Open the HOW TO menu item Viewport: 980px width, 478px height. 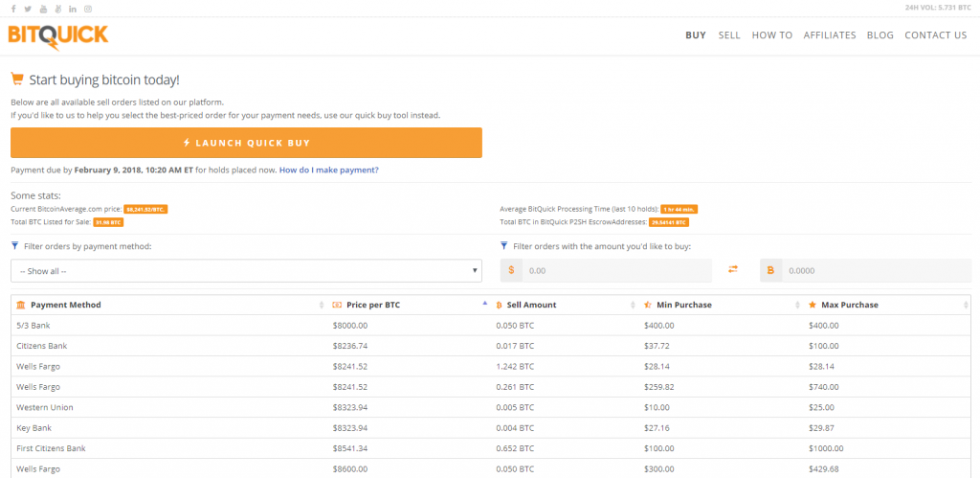tap(772, 35)
